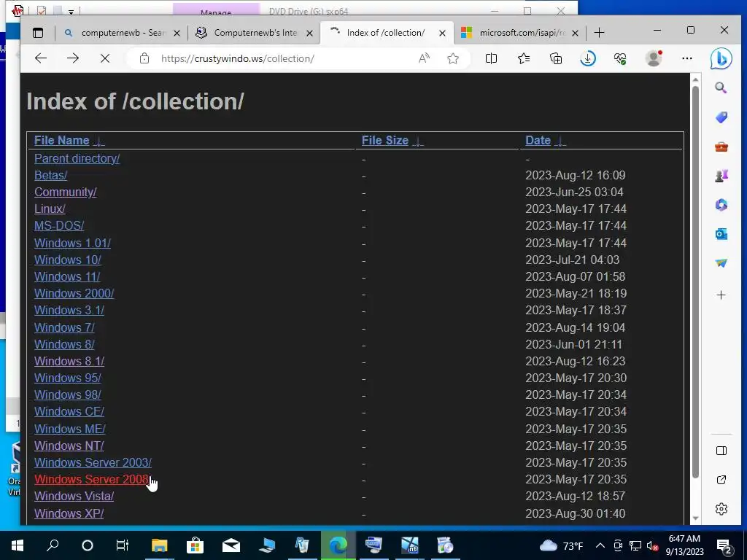Open the Windows 95 folder

click(x=68, y=378)
